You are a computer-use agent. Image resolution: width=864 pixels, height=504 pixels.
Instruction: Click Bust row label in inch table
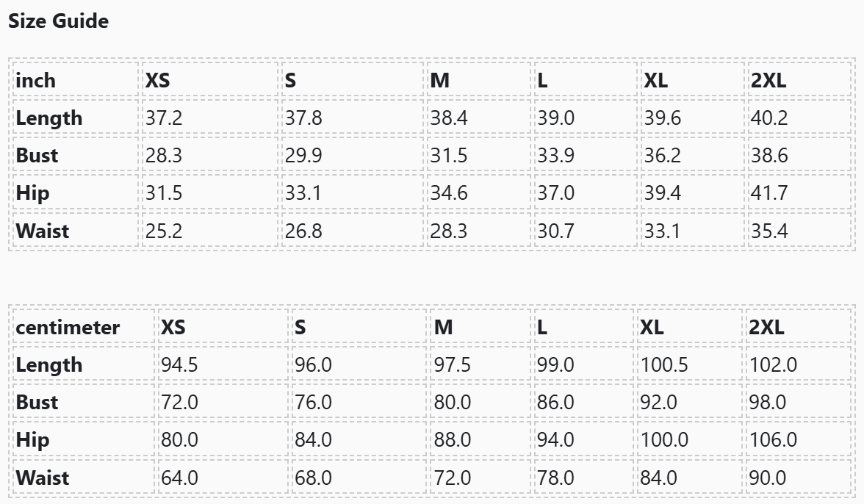pyautogui.click(x=37, y=155)
